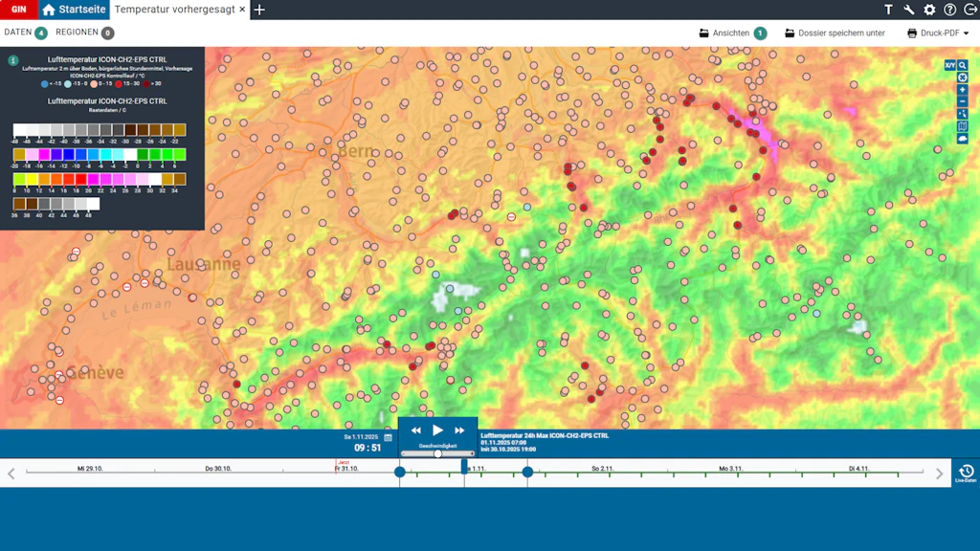Jump to Di 4.11. on timeline
The width and height of the screenshot is (980, 551).
pos(858,469)
